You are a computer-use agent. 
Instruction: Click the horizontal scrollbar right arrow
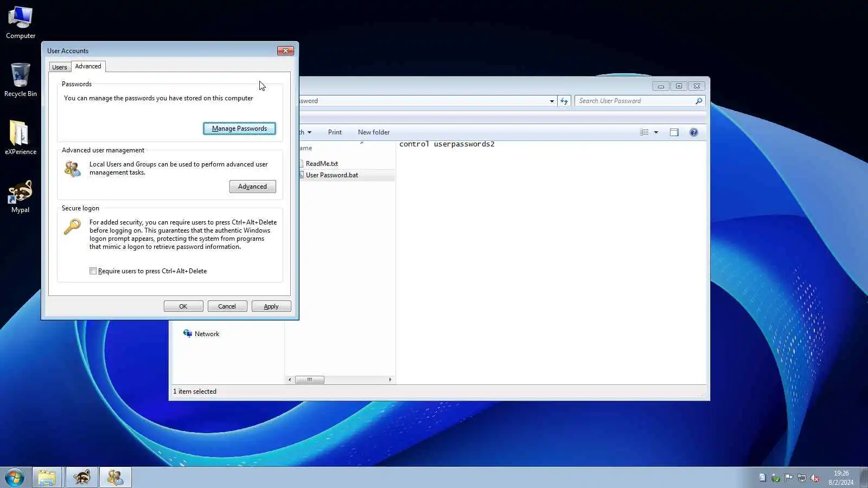pos(390,380)
